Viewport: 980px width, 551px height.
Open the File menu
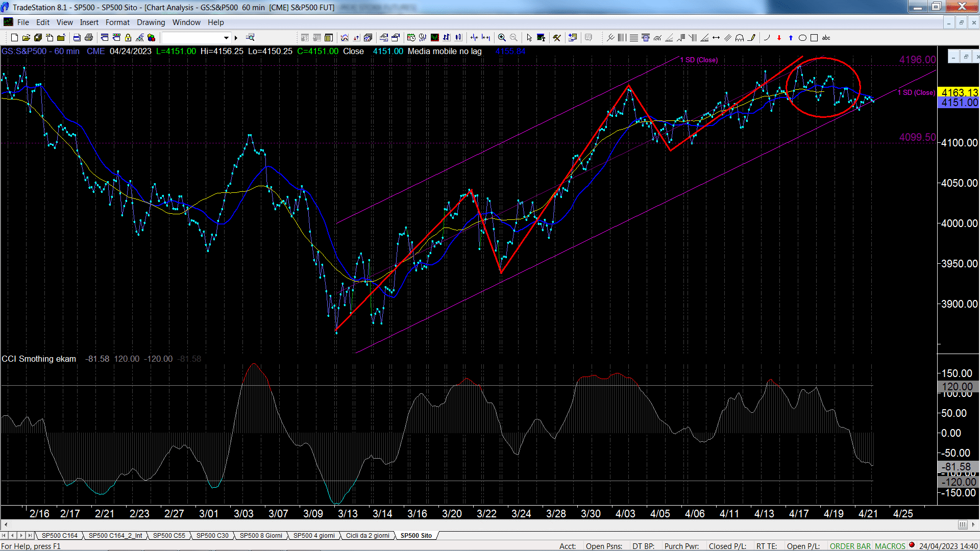[23, 22]
